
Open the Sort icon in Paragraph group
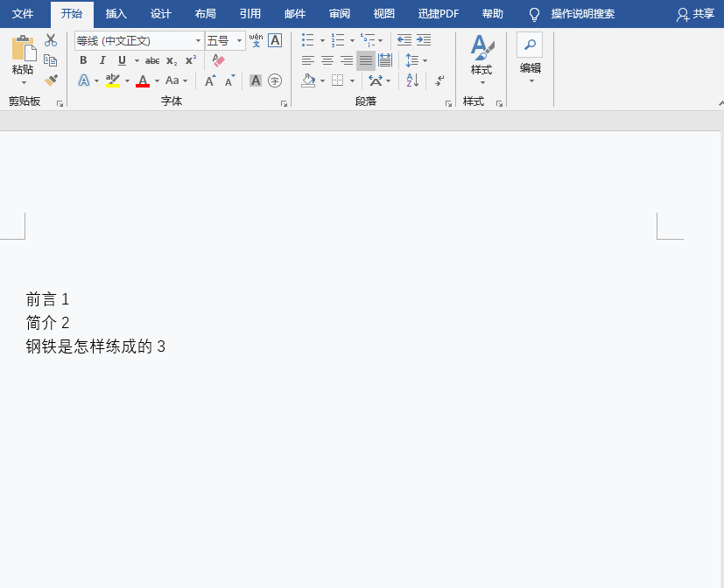411,80
